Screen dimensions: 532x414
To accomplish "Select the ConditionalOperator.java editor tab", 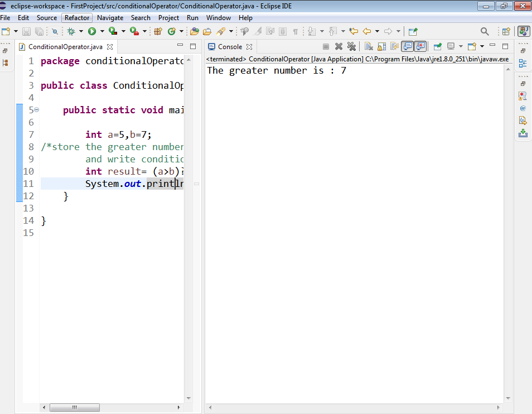I will coord(65,47).
